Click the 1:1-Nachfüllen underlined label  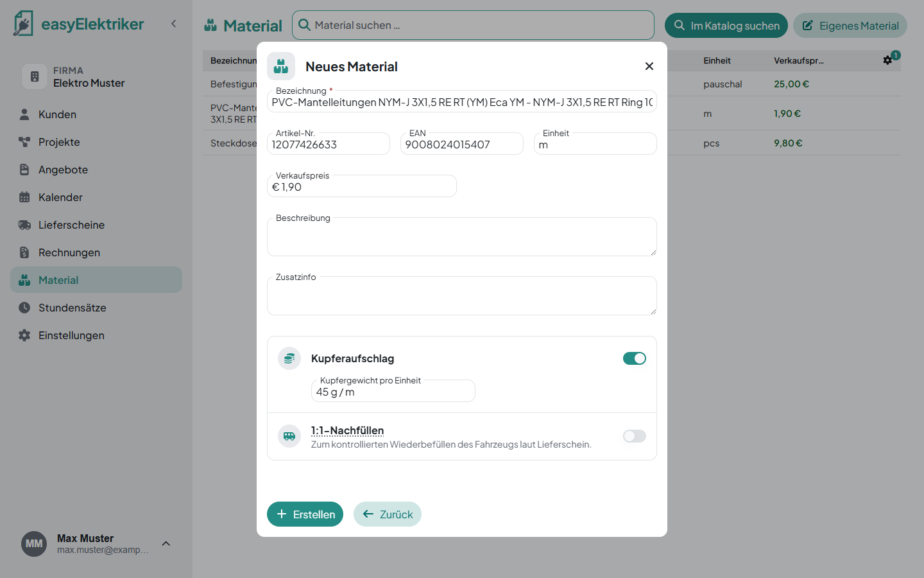pyautogui.click(x=347, y=430)
